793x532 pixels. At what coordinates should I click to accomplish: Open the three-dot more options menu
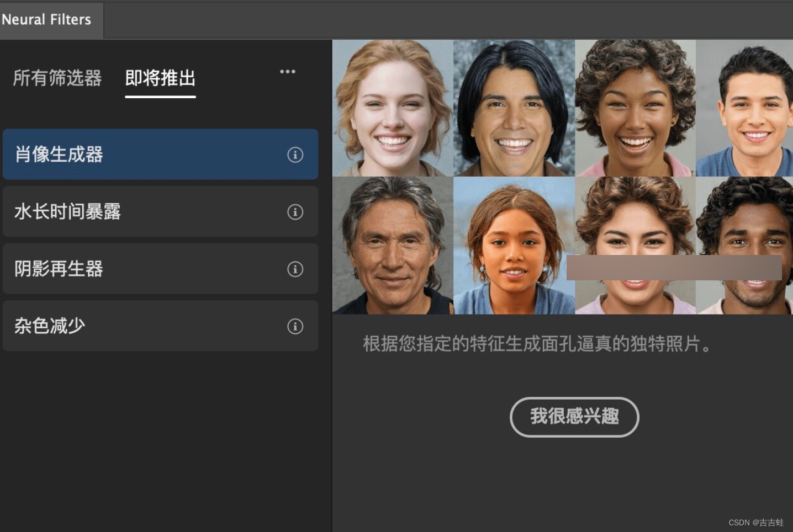tap(287, 72)
